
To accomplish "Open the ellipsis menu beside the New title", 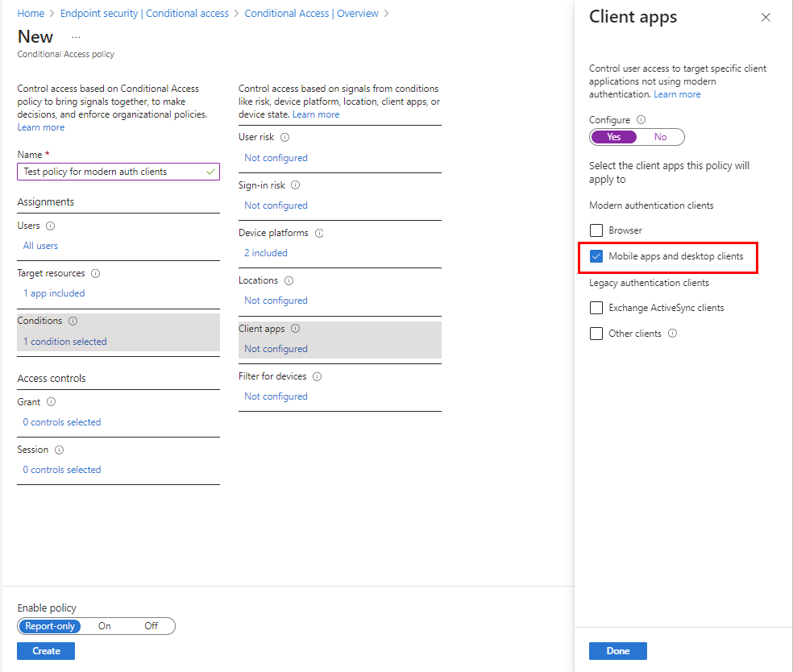I will click(x=76, y=35).
